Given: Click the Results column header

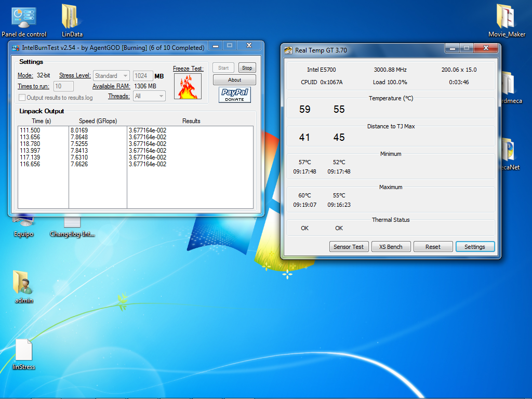Looking at the screenshot, I should [x=191, y=121].
